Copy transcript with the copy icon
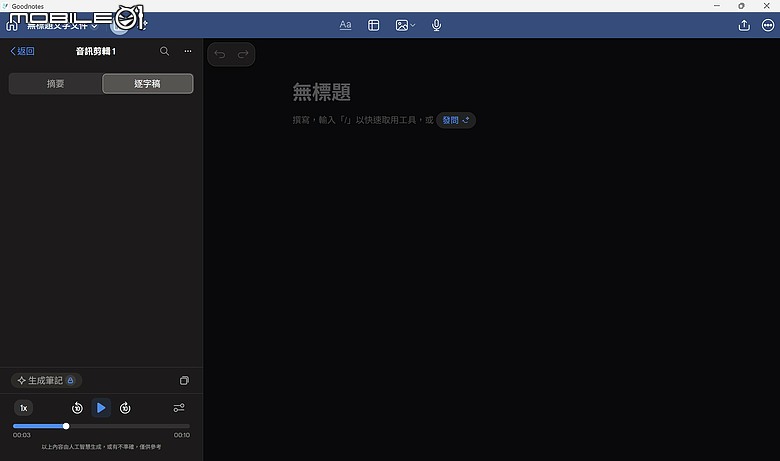Viewport: 780px width, 461px height. pyautogui.click(x=184, y=380)
